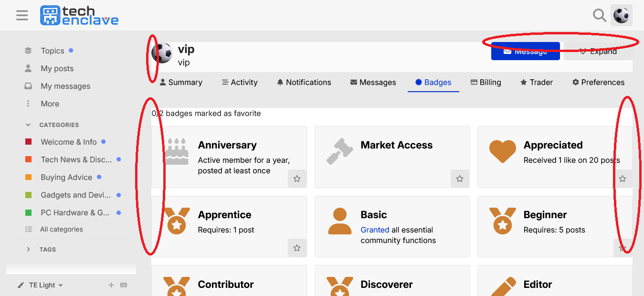Open the hamburger sidebar menu

(22, 15)
